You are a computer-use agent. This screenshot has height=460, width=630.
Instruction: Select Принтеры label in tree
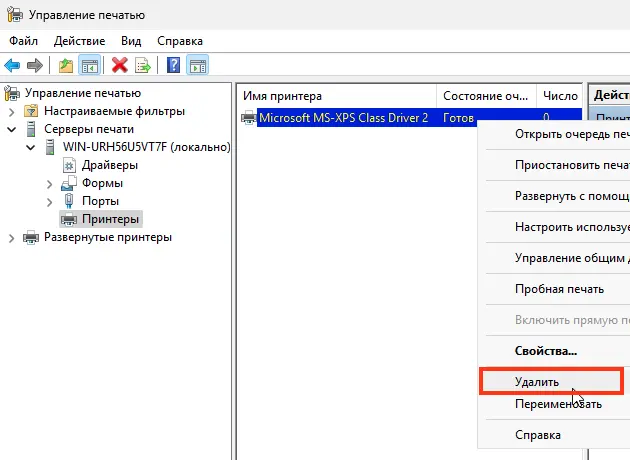pos(110,219)
